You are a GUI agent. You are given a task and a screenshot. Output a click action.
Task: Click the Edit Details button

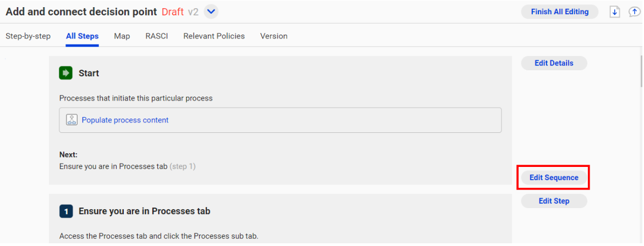coord(554,63)
